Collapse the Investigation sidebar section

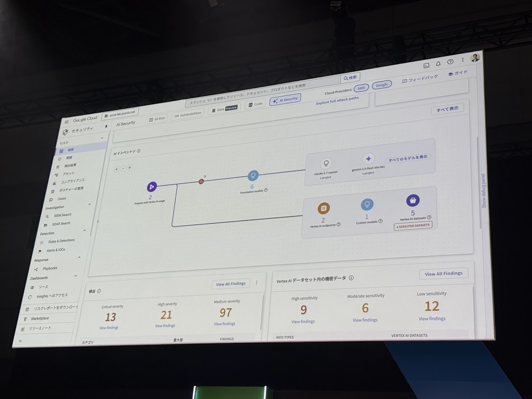(x=90, y=204)
